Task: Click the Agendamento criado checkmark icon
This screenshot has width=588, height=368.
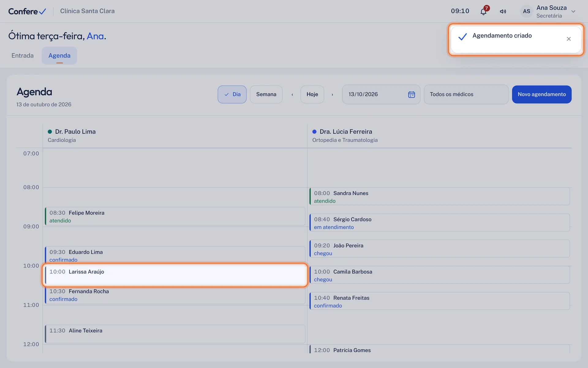Action: (462, 37)
